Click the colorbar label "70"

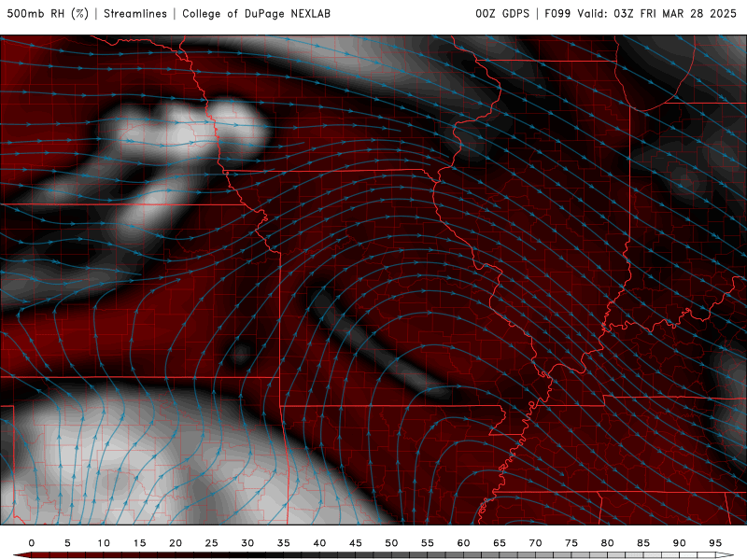(535, 543)
